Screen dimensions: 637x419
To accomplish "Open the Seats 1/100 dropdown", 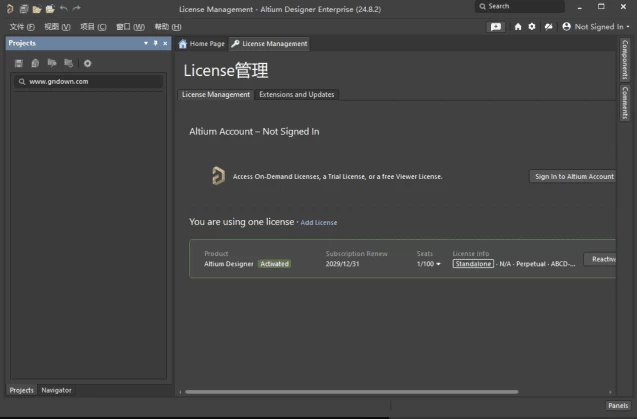I will pos(428,264).
